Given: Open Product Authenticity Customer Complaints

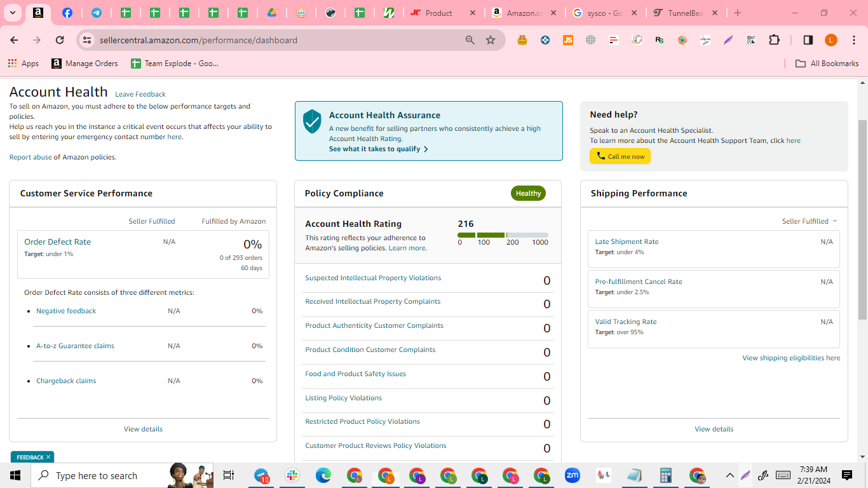Looking at the screenshot, I should [374, 325].
